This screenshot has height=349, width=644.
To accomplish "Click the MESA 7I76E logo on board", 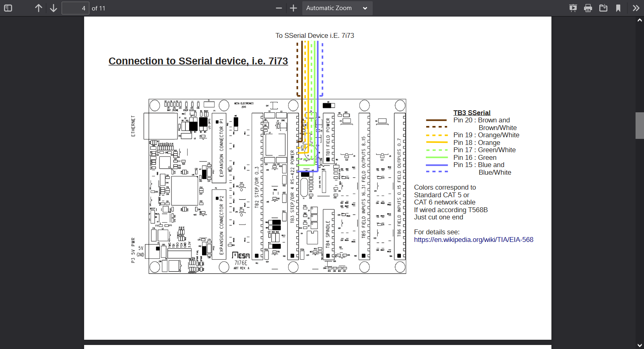I will tap(241, 256).
